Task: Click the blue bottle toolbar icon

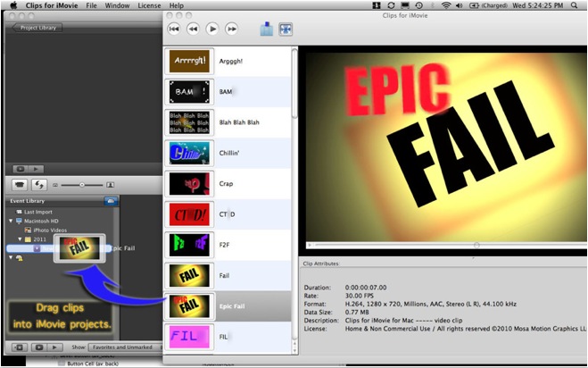Action: pos(266,29)
